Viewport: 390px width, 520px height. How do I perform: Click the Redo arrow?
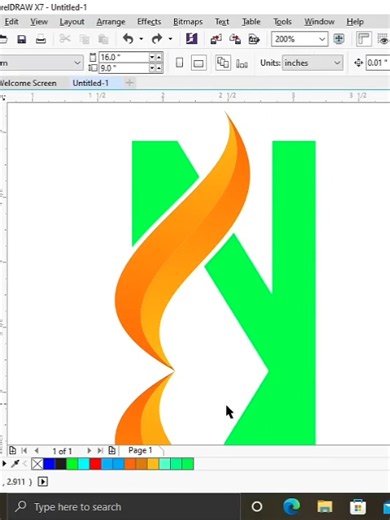tap(157, 39)
